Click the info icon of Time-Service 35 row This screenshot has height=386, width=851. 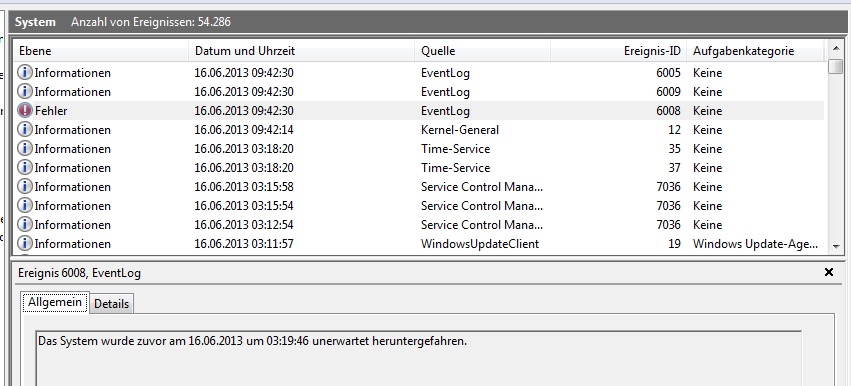click(25, 148)
